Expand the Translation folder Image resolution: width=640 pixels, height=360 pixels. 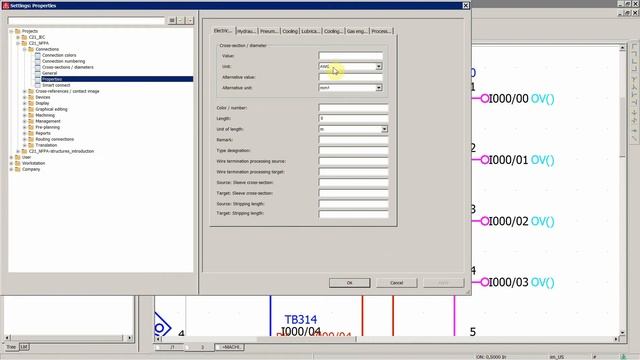click(24, 145)
